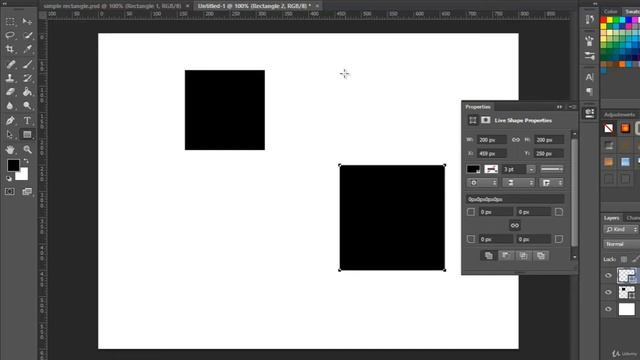This screenshot has width=640, height=360.
Task: Open the stroke line join dropdown
Action: (x=551, y=183)
